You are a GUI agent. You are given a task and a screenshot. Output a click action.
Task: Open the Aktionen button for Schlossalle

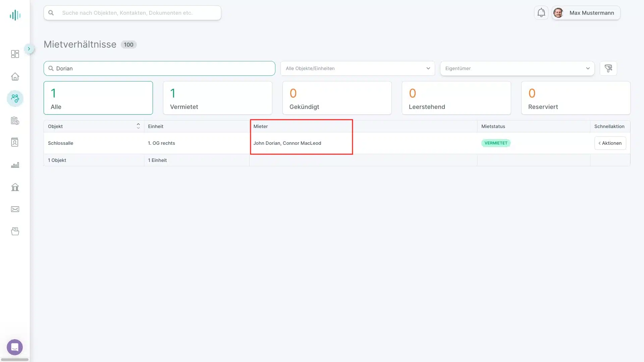tap(610, 143)
